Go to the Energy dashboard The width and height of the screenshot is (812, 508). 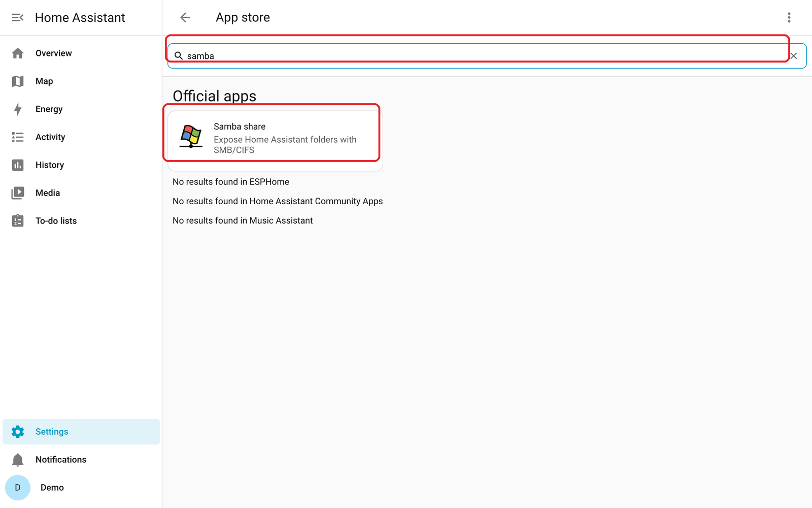[x=81, y=109]
